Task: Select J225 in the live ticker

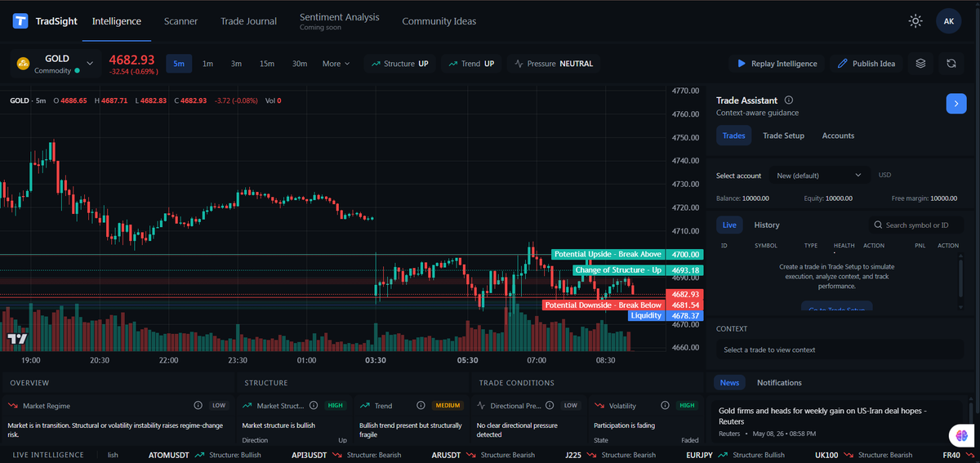Action: (575, 455)
